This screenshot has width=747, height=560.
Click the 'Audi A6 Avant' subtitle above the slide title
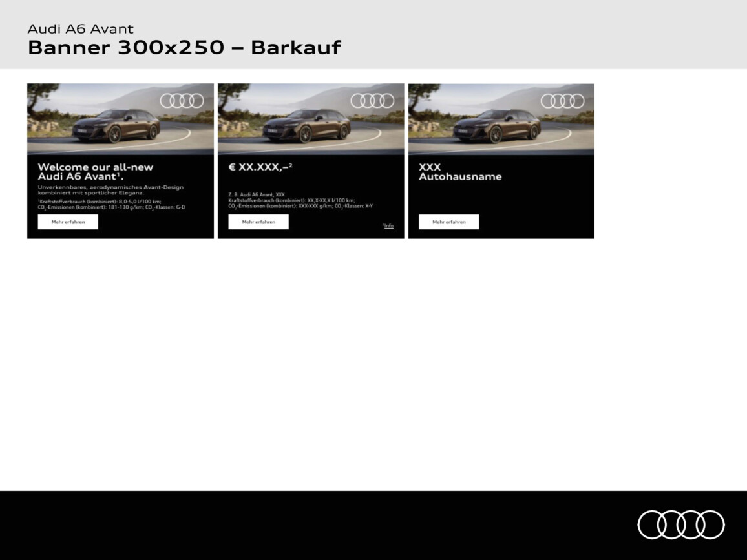coord(80,28)
